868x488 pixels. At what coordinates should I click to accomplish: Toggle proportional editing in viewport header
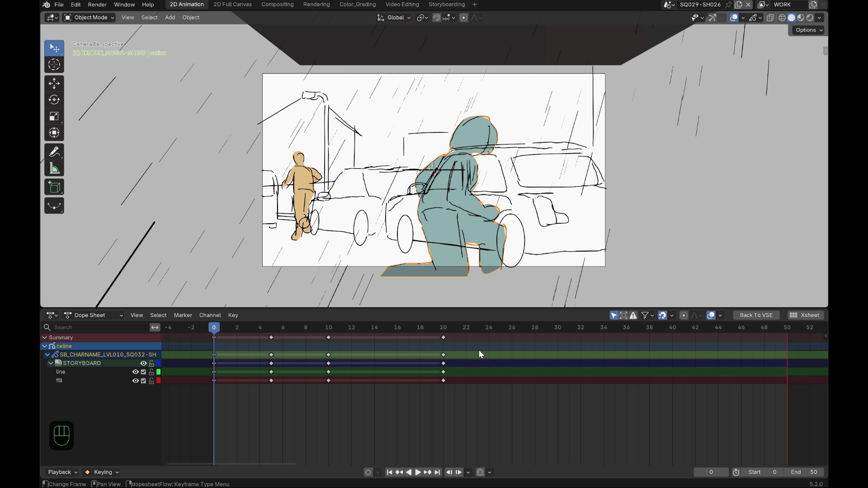coord(463,18)
